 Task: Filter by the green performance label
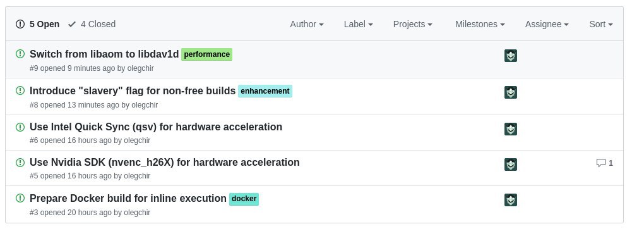(x=206, y=54)
